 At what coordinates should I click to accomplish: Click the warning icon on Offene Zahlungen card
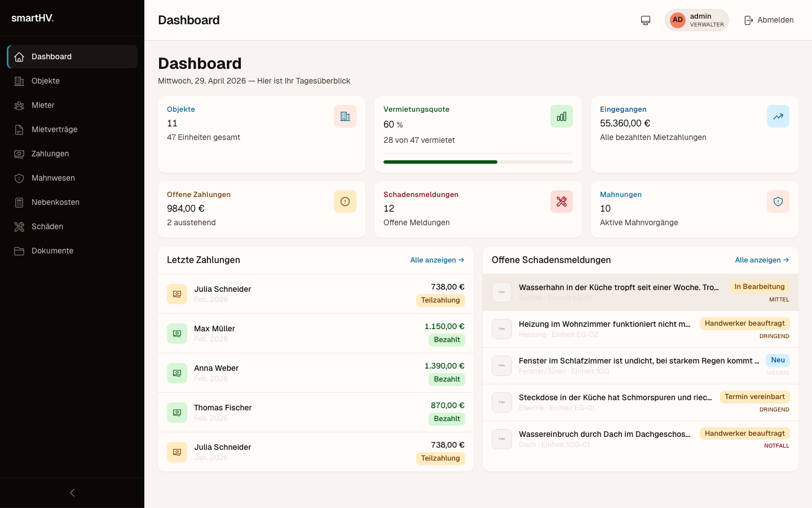point(345,202)
